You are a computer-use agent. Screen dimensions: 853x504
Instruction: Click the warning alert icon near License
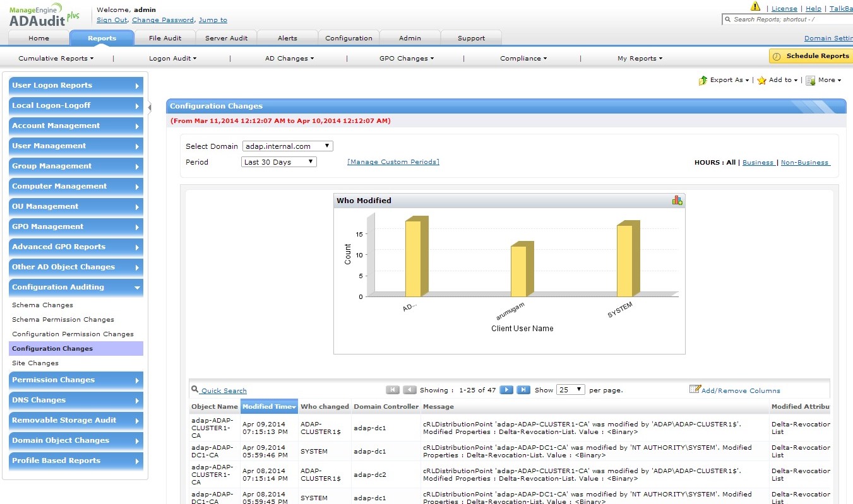tap(755, 7)
